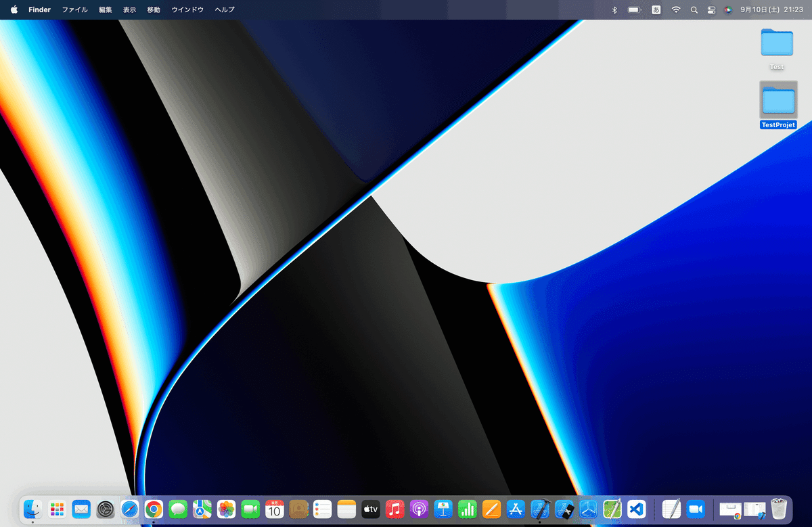Open Pages from the Dock
This screenshot has height=527, width=812.
(492, 509)
